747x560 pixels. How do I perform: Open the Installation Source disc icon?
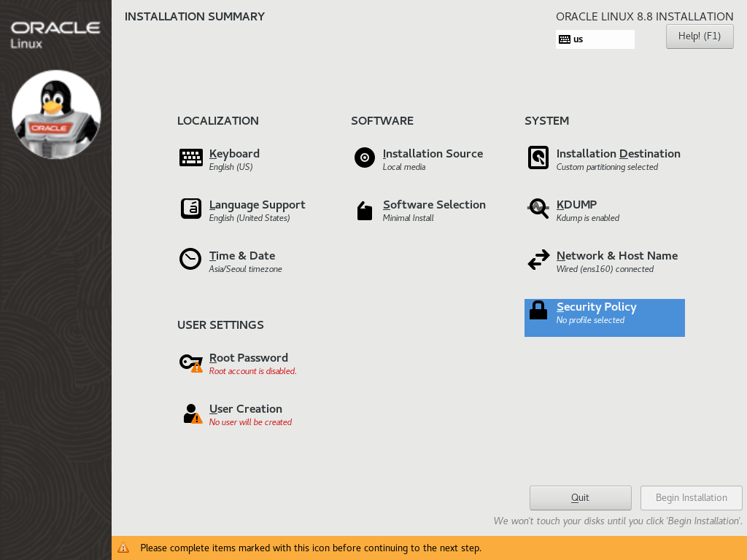coord(364,157)
